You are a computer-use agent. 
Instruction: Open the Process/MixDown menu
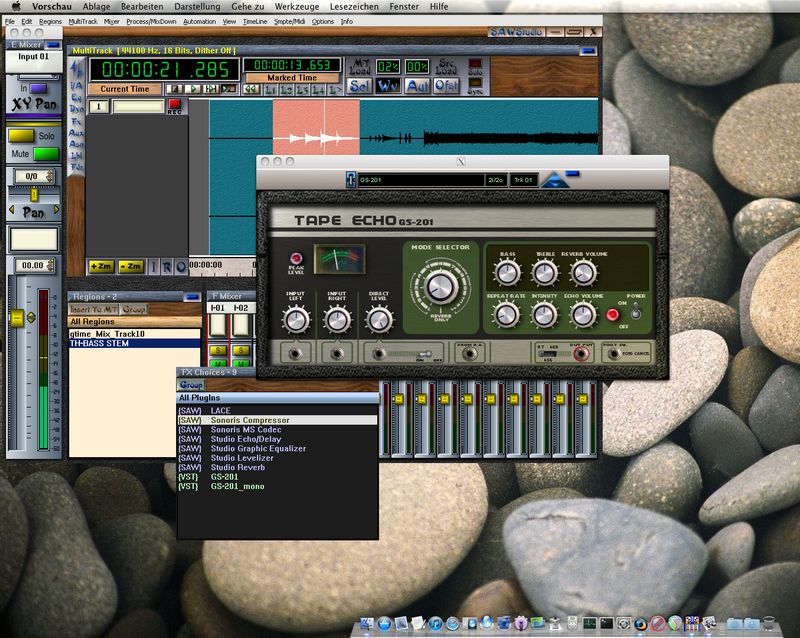151,21
